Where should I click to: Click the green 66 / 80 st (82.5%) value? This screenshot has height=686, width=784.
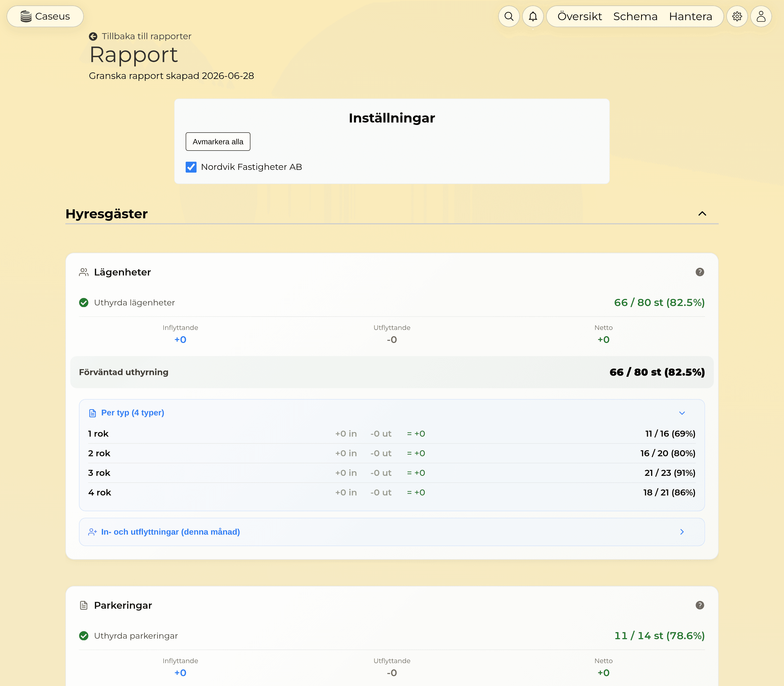659,302
